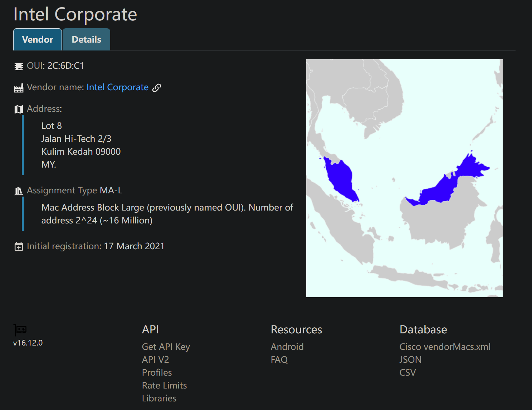Click the 'Lot 8' address line
This screenshot has height=410, width=532.
tap(52, 126)
